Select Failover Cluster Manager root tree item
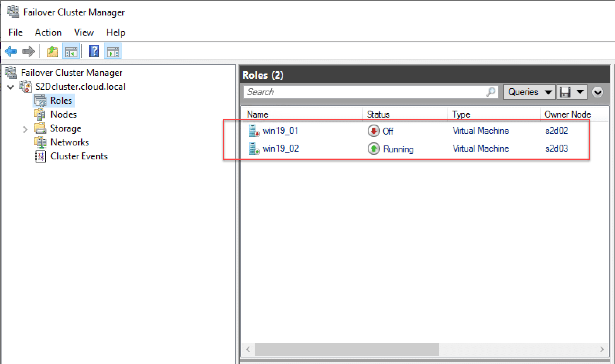Image resolution: width=615 pixels, height=364 pixels. 72,72
